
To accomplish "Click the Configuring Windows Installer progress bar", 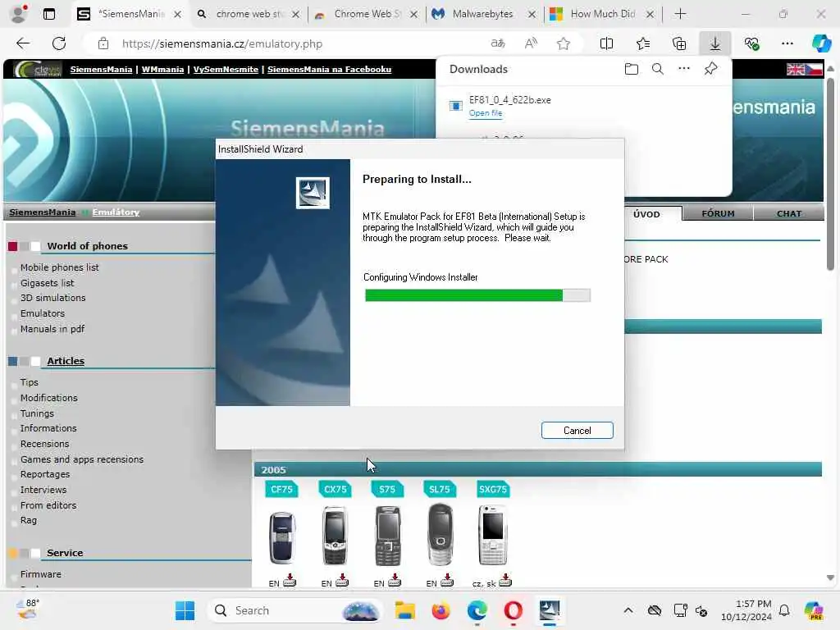I will (477, 295).
